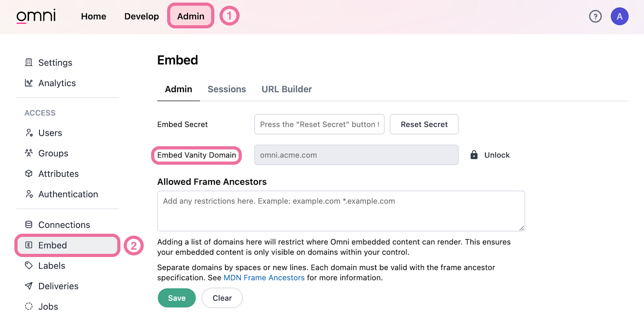Save the Allowed Frame Ancestors settings

tap(176, 298)
